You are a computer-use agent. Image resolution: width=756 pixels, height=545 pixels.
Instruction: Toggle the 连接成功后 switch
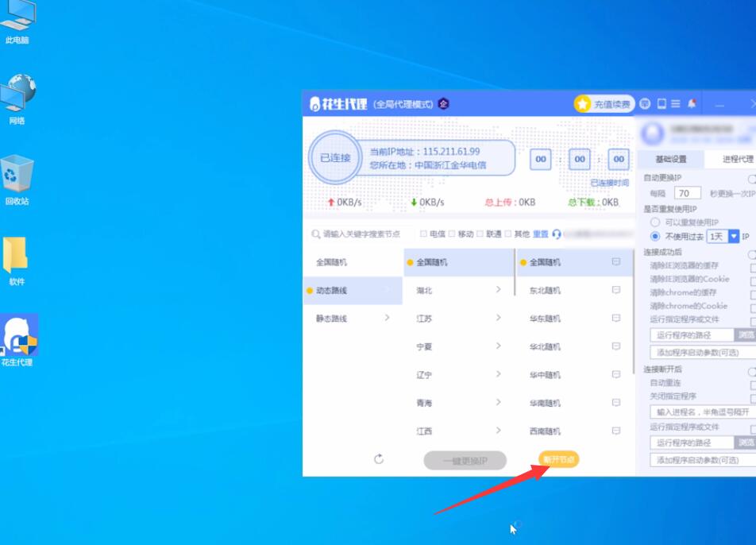(x=752, y=253)
